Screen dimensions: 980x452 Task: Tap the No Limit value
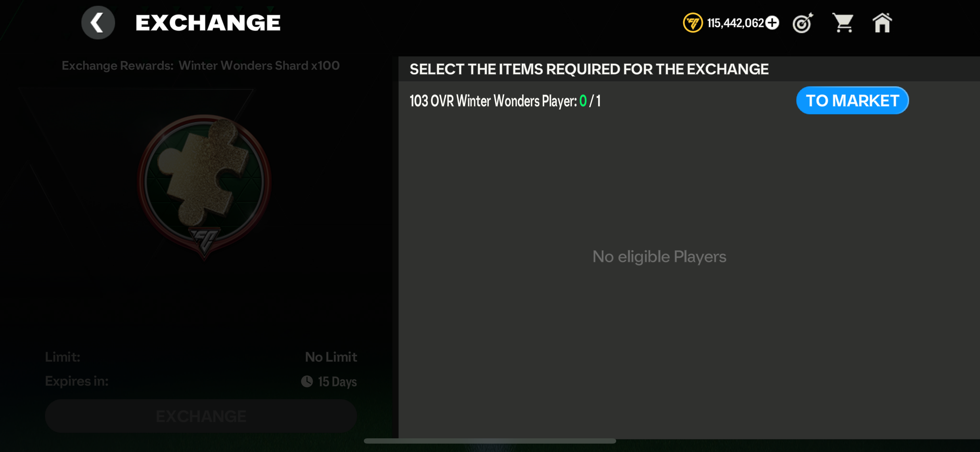coord(331,357)
